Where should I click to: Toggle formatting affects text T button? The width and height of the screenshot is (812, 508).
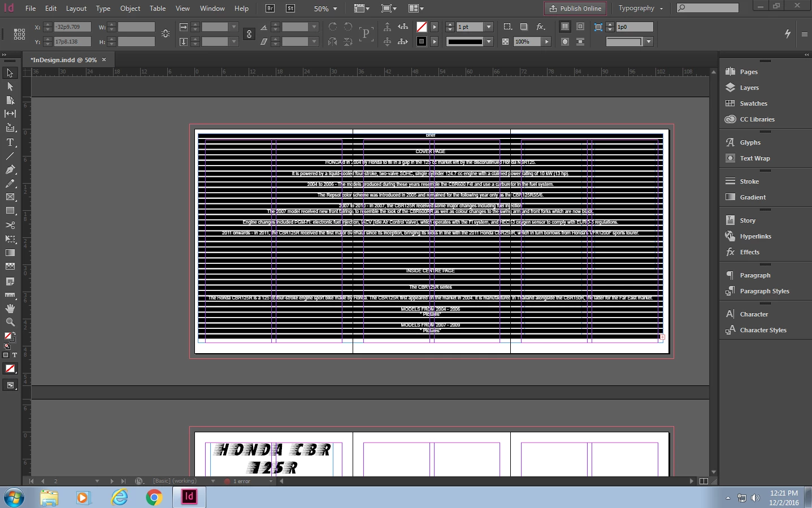(15, 355)
